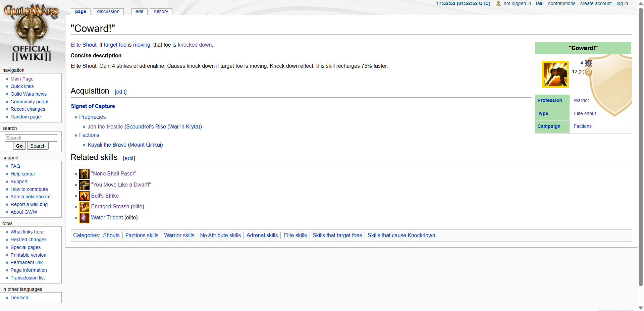
Task: Open Page information
Action: click(x=29, y=270)
